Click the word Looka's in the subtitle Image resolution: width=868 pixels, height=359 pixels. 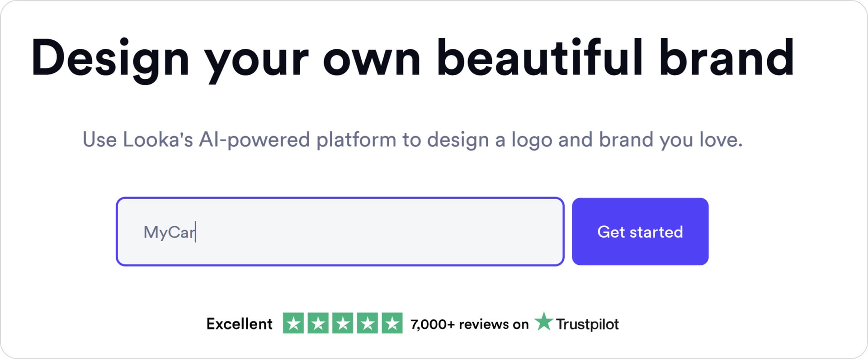point(158,139)
